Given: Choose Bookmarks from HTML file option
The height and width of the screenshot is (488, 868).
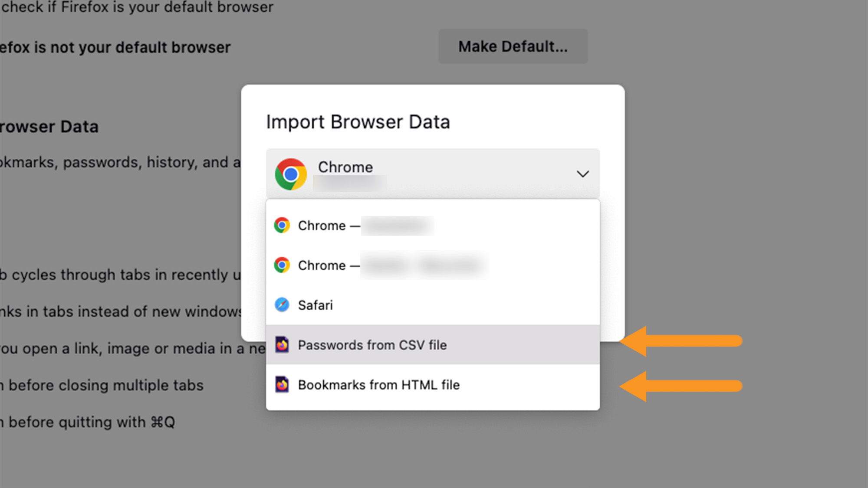Looking at the screenshot, I should 378,385.
